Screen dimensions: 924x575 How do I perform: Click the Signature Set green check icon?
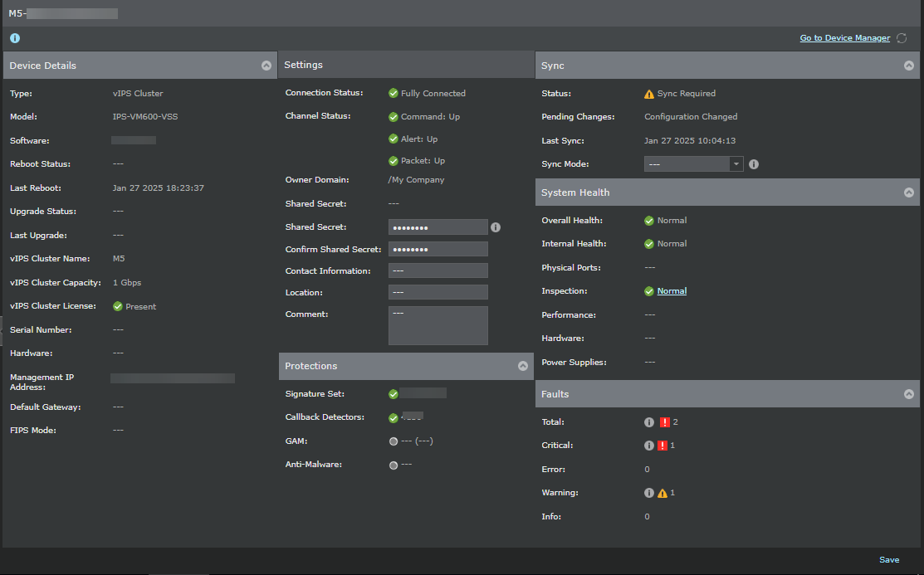tap(393, 394)
